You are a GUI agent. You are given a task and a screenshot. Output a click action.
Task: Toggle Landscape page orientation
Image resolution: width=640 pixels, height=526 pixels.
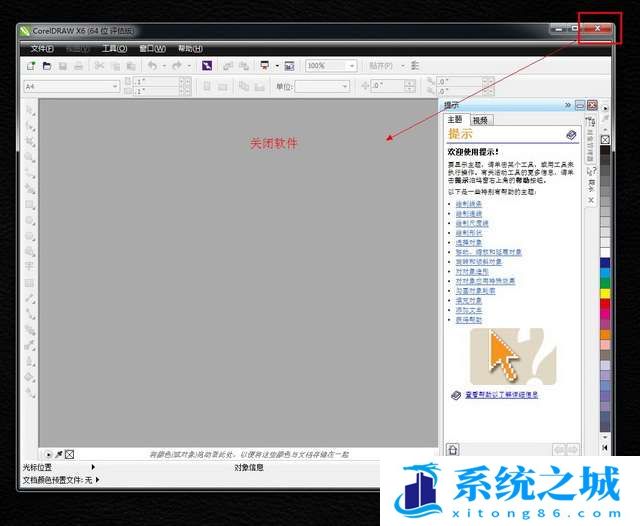point(222,87)
